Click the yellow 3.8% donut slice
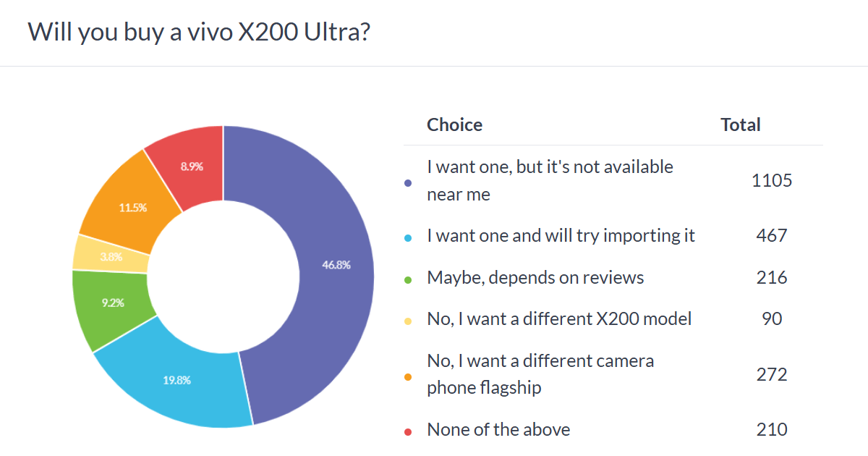The image size is (868, 456). [111, 255]
